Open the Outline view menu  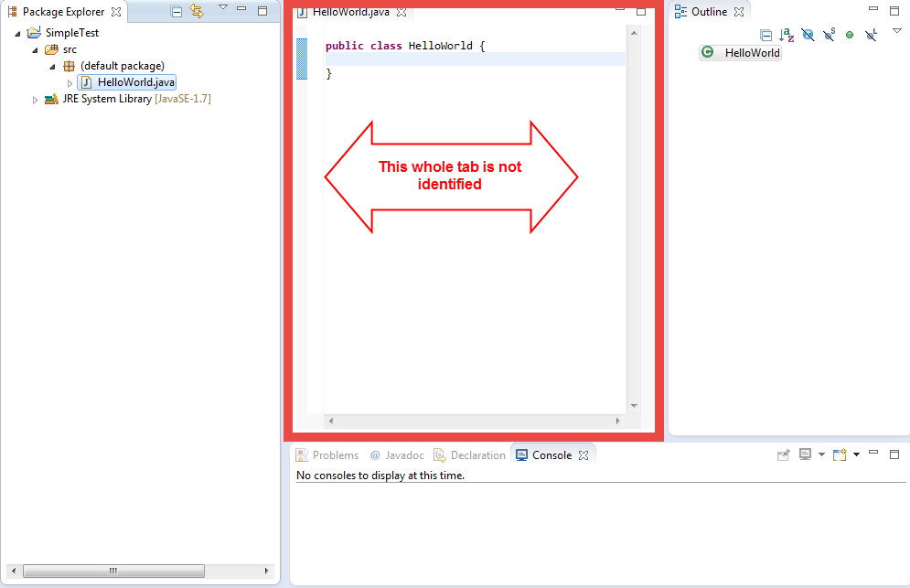(896, 31)
